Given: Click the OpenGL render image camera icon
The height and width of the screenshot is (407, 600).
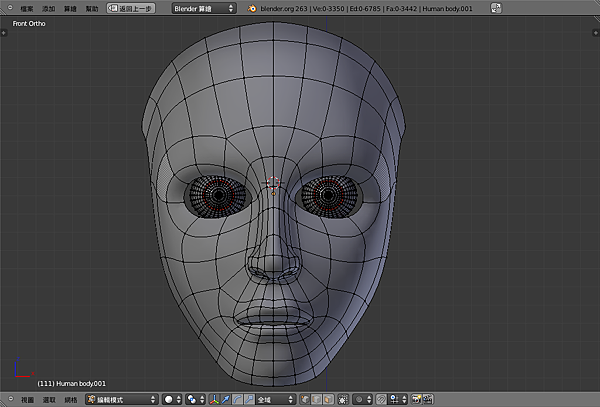Looking at the screenshot, I should pos(415,398).
